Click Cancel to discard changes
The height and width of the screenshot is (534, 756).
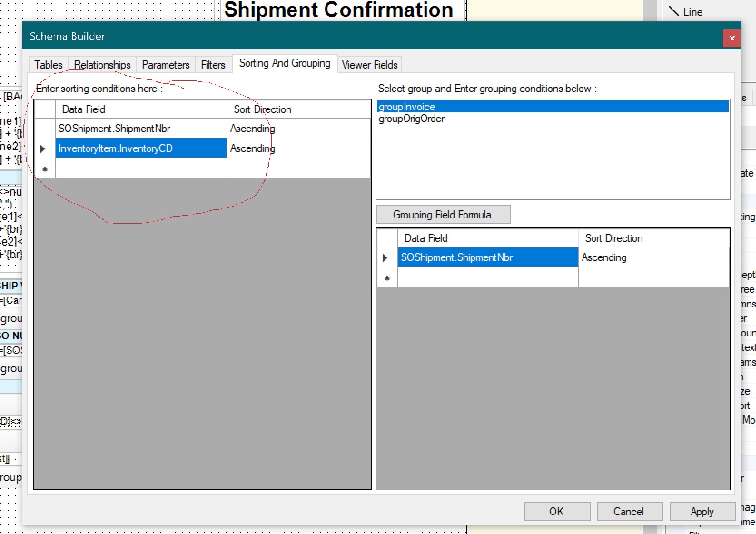(x=629, y=512)
